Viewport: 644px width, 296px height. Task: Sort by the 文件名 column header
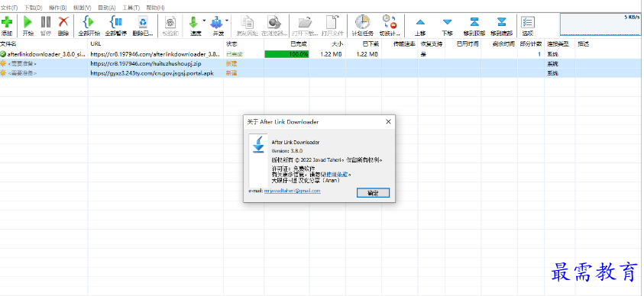pyautogui.click(x=44, y=44)
